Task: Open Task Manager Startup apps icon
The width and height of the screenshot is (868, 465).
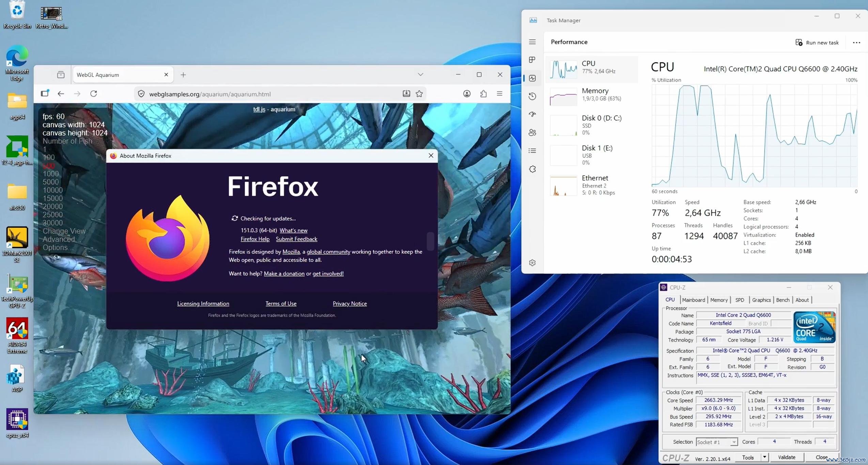Action: 532,115
